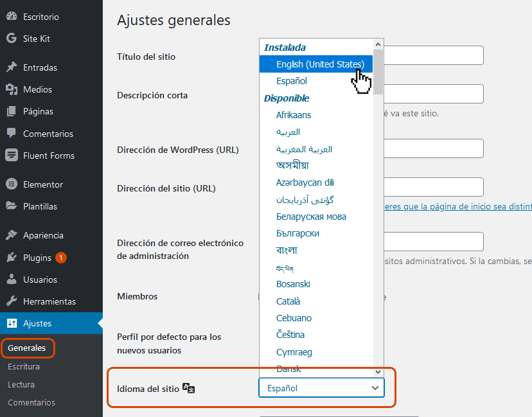This screenshot has width=532, height=417.
Task: Click the Comentarios speech bubble icon
Action: click(x=11, y=134)
